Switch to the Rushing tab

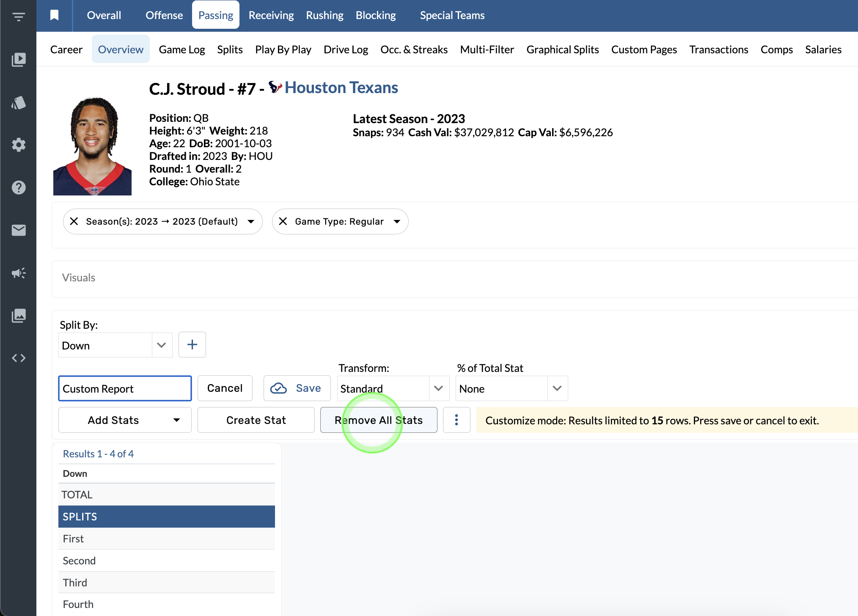(x=324, y=15)
